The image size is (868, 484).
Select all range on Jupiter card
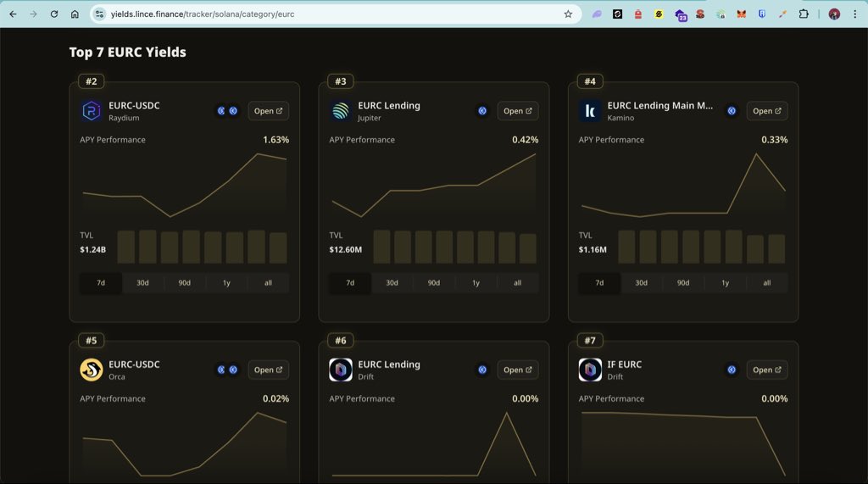pyautogui.click(x=518, y=283)
